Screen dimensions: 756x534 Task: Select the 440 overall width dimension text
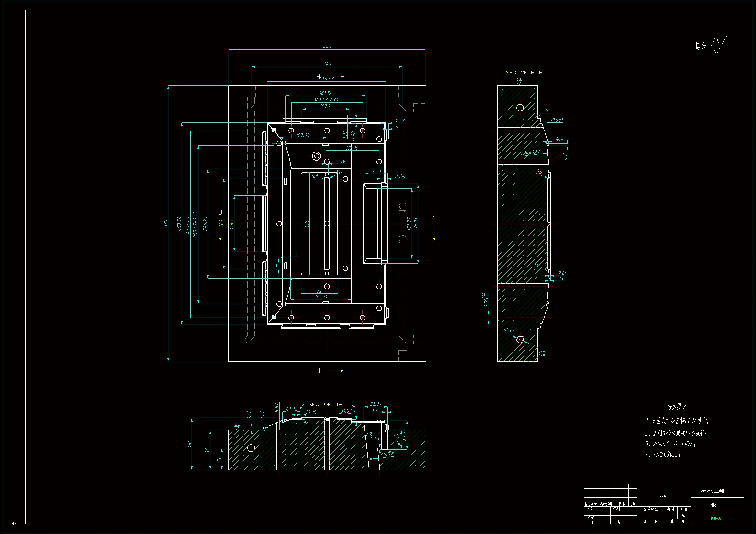(x=327, y=47)
